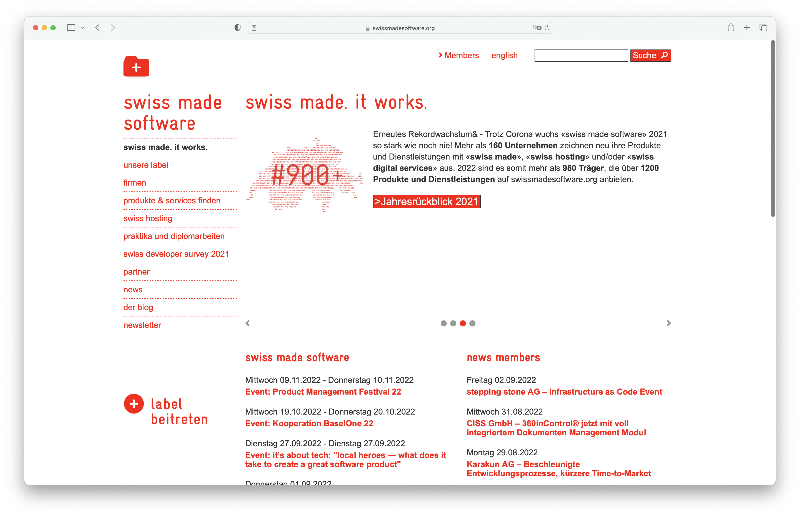Open 'swiss developer survey 2021' menu item
Screen dimensions: 800x517
point(176,254)
